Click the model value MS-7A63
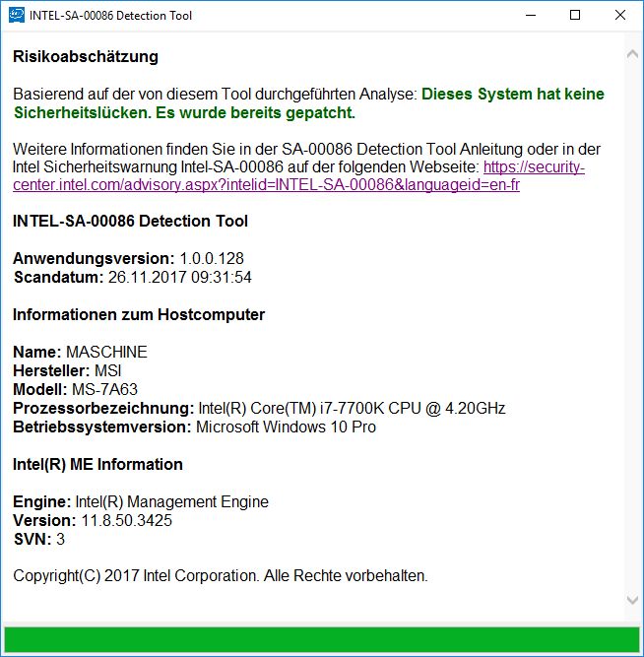Viewport: 644px width, 657px height. [104, 390]
